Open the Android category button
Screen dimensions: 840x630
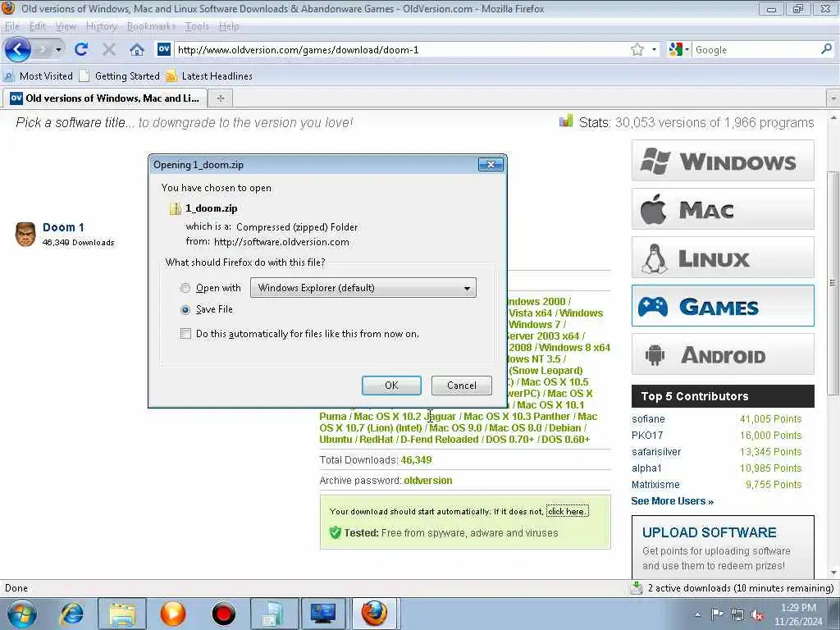723,354
